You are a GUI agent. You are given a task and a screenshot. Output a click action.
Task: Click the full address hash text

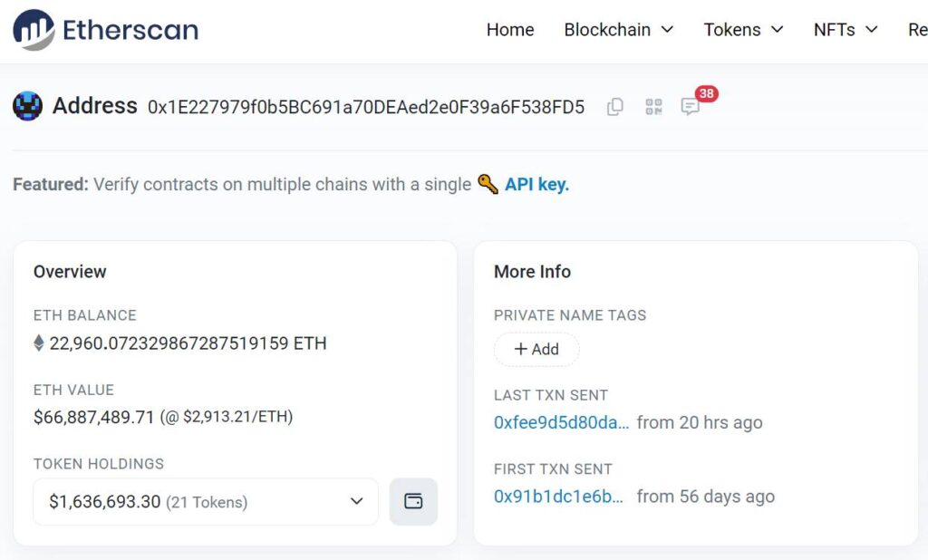click(366, 107)
